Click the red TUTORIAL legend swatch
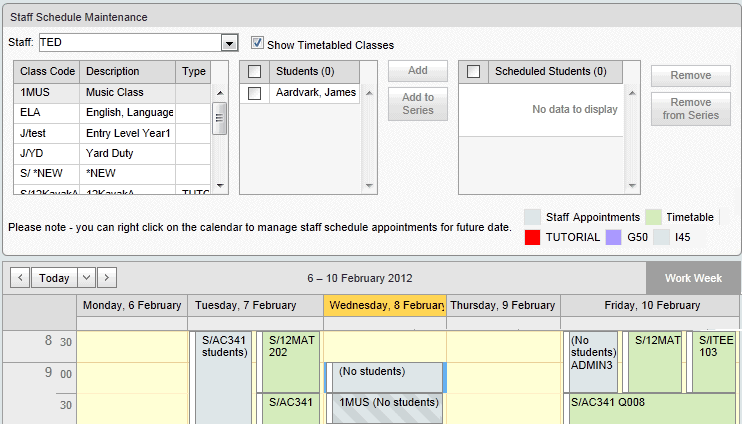The image size is (742, 424). pos(532,237)
